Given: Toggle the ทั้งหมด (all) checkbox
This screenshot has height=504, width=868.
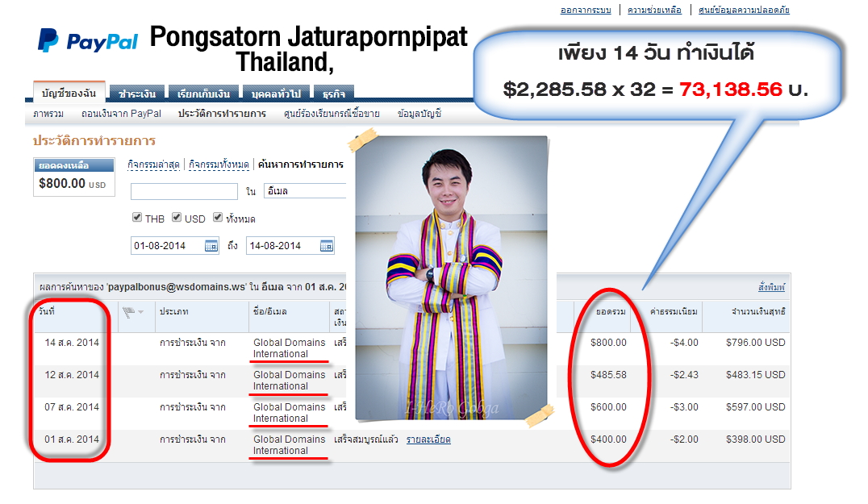Looking at the screenshot, I should coord(218,218).
